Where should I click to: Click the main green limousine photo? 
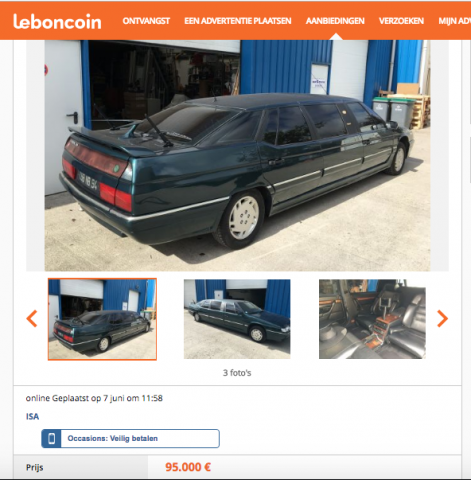tap(237, 155)
